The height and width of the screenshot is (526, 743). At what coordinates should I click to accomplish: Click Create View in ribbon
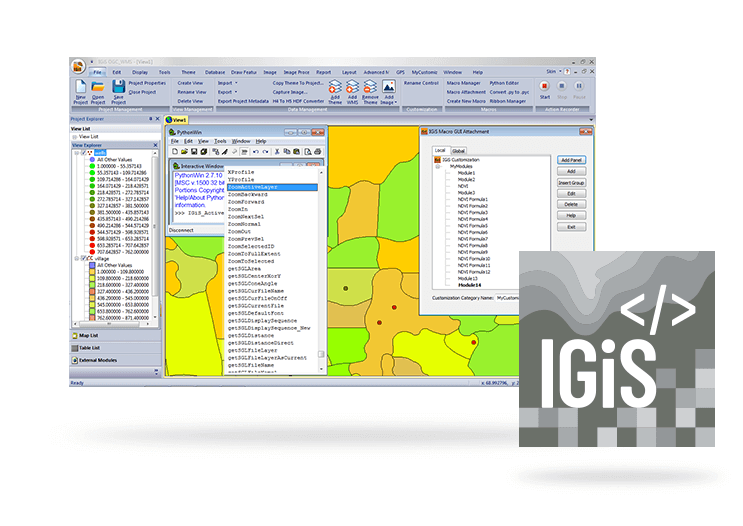point(190,83)
